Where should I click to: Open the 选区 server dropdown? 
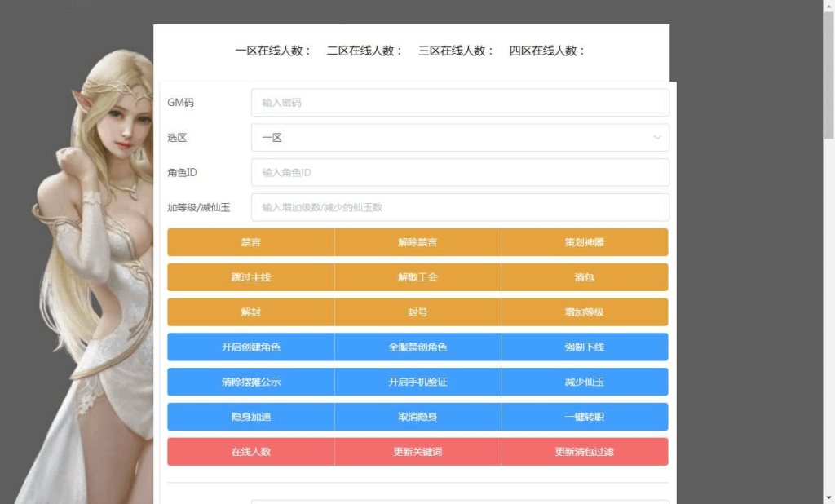coord(459,138)
